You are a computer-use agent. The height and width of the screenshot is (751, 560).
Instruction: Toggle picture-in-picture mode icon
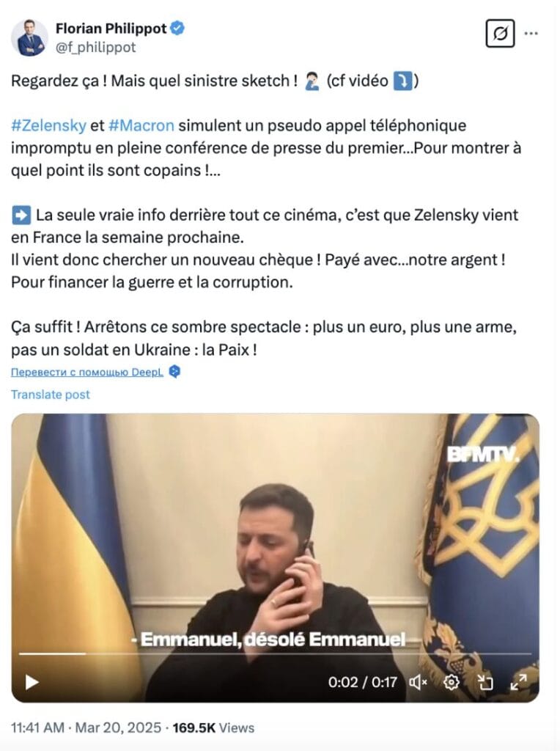click(x=485, y=682)
